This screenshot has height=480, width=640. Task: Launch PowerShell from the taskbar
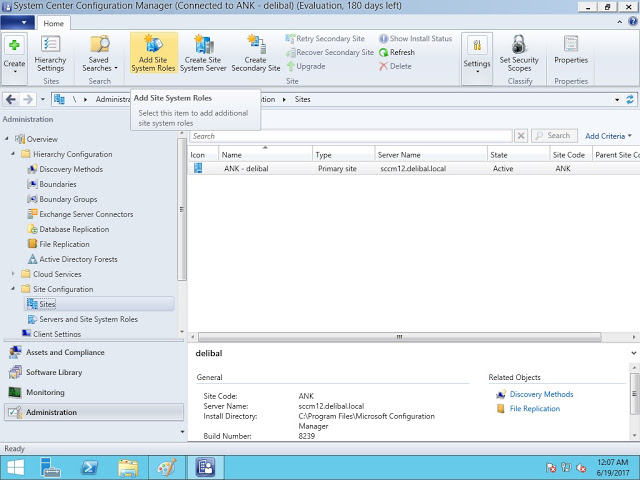[88, 466]
